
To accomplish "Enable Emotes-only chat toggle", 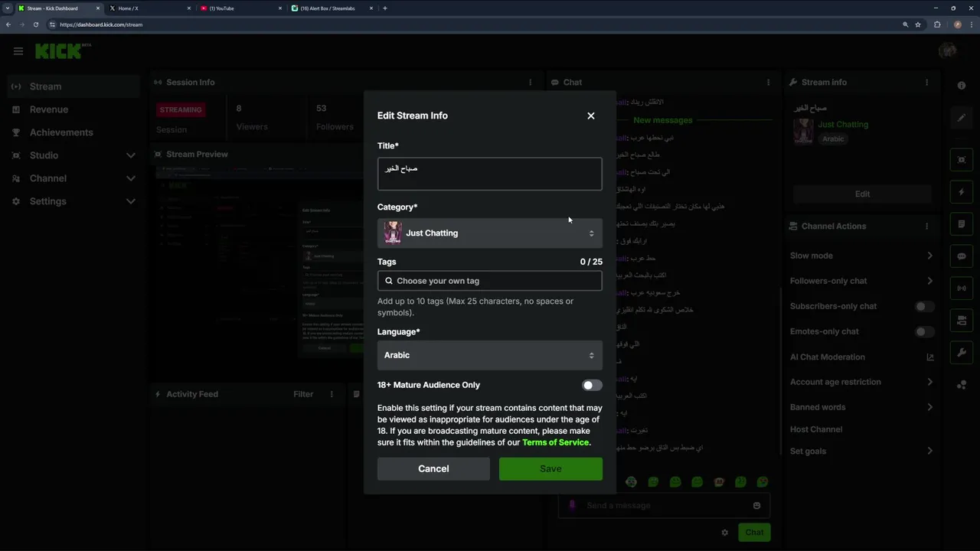I will point(924,331).
